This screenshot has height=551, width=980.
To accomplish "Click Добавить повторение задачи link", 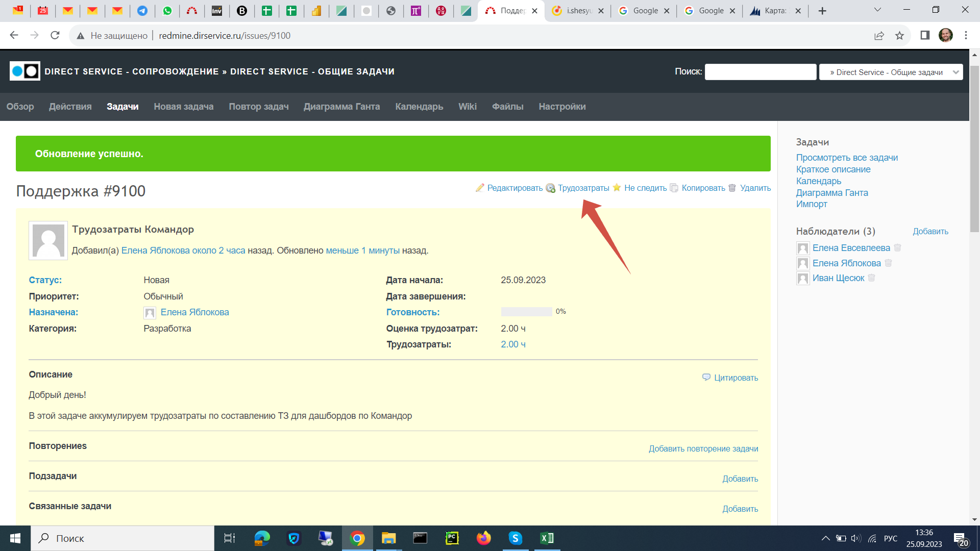I will tap(703, 448).
